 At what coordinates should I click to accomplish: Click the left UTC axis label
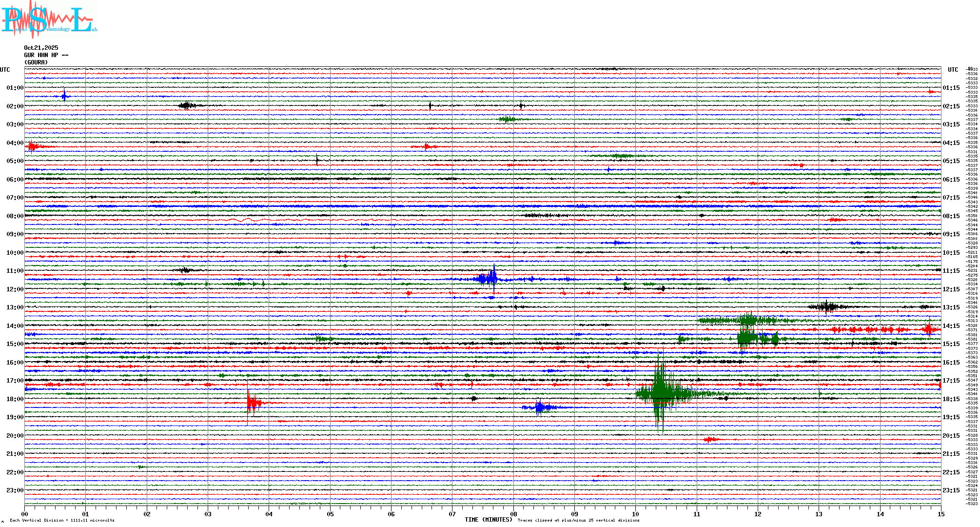click(x=5, y=70)
